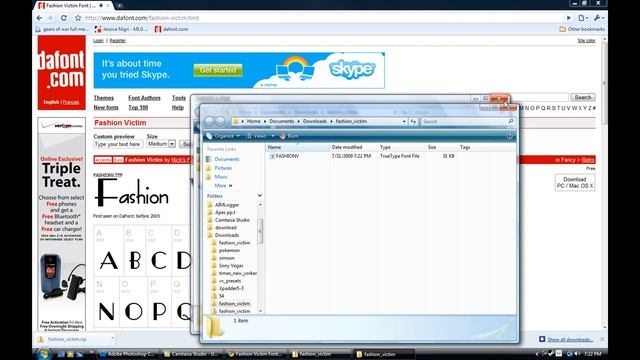Click Explorer's refresh button beside address bar
Screen dimensions: 640x360
(413, 121)
